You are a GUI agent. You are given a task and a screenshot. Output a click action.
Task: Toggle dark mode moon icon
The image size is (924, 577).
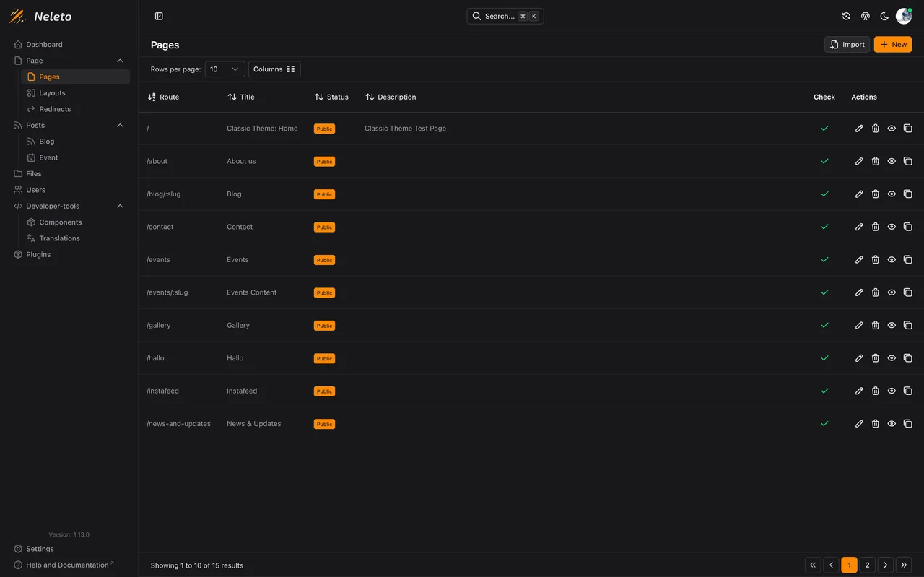point(884,16)
